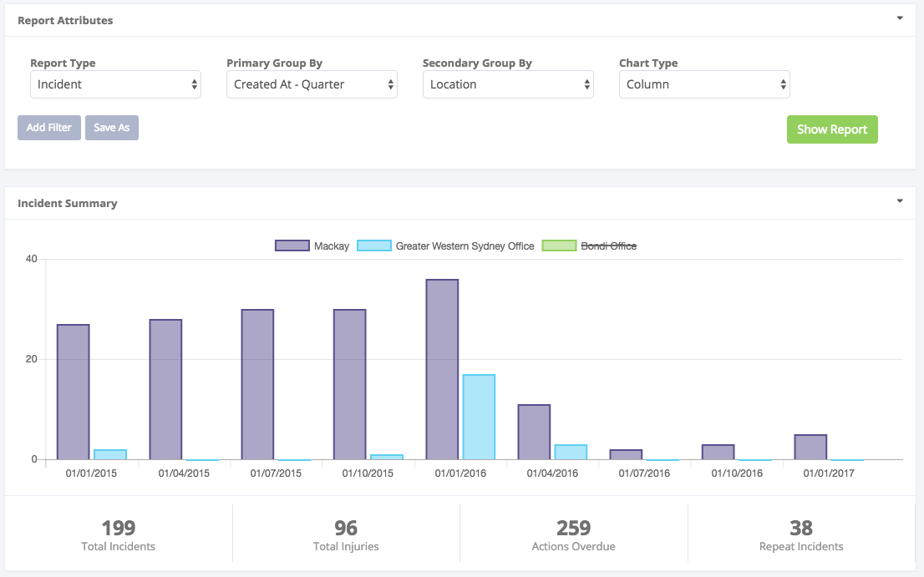The image size is (924, 577).
Task: Toggle Greater Western Sydney Office legend series
Action: pyautogui.click(x=465, y=246)
